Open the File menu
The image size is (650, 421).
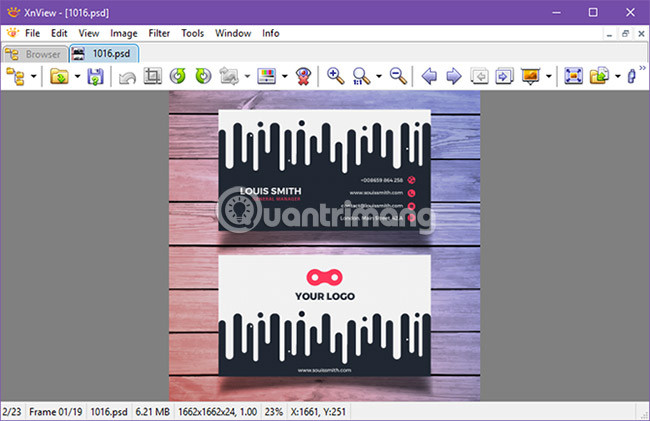[x=32, y=33]
